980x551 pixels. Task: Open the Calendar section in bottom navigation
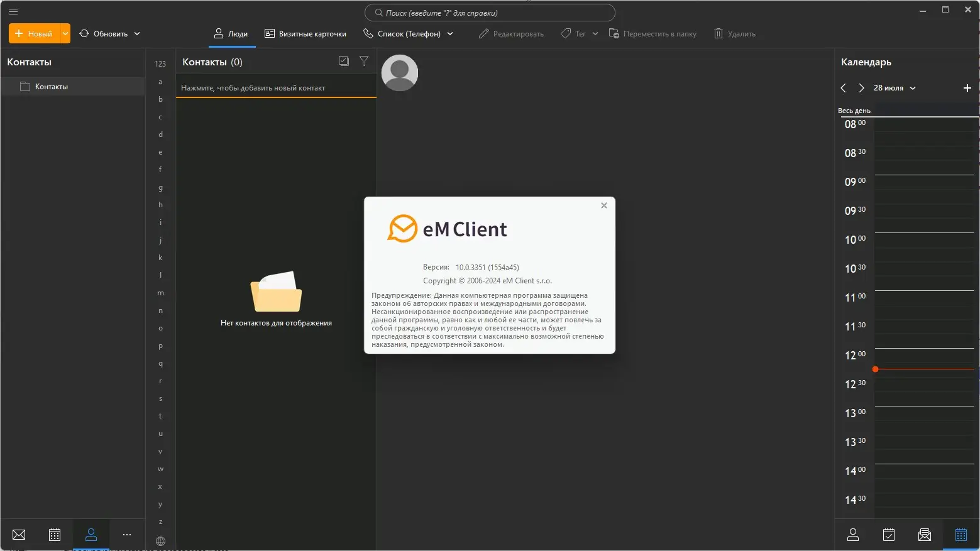[x=55, y=535]
